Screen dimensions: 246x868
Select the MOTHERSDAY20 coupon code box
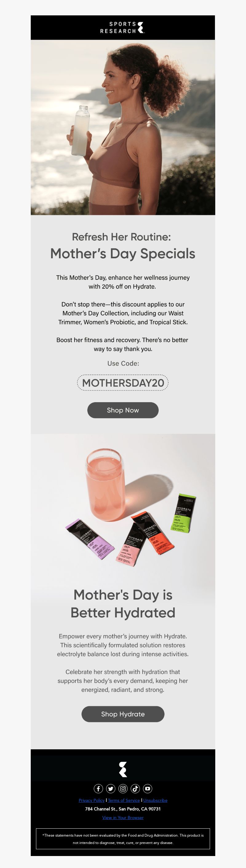[x=123, y=383]
